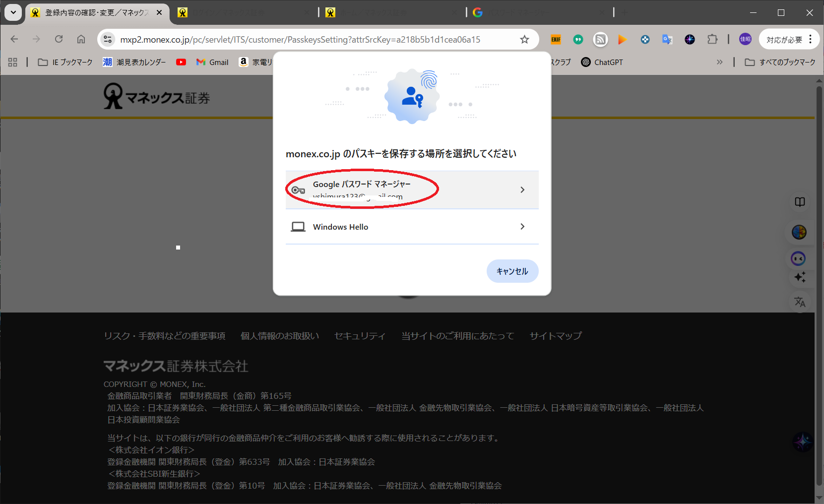This screenshot has height=504, width=824.
Task: Open the すべてのブックマーク folder
Action: (780, 62)
